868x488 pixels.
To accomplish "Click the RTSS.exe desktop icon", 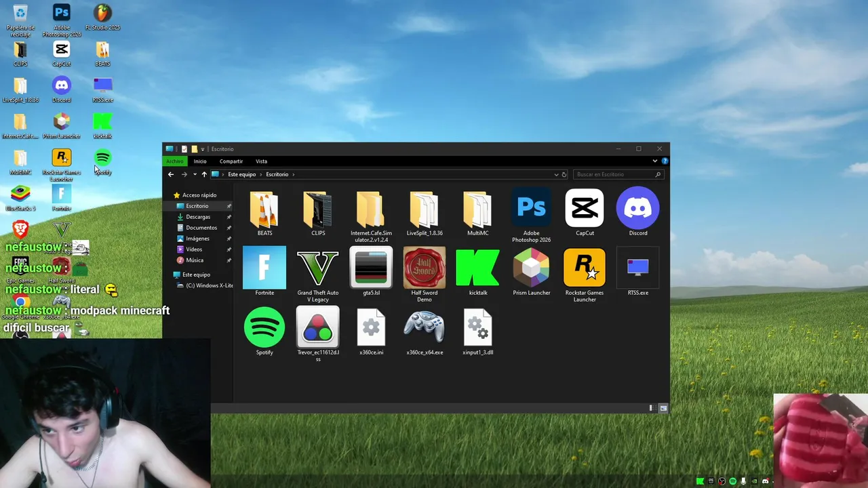I will pyautogui.click(x=102, y=89).
